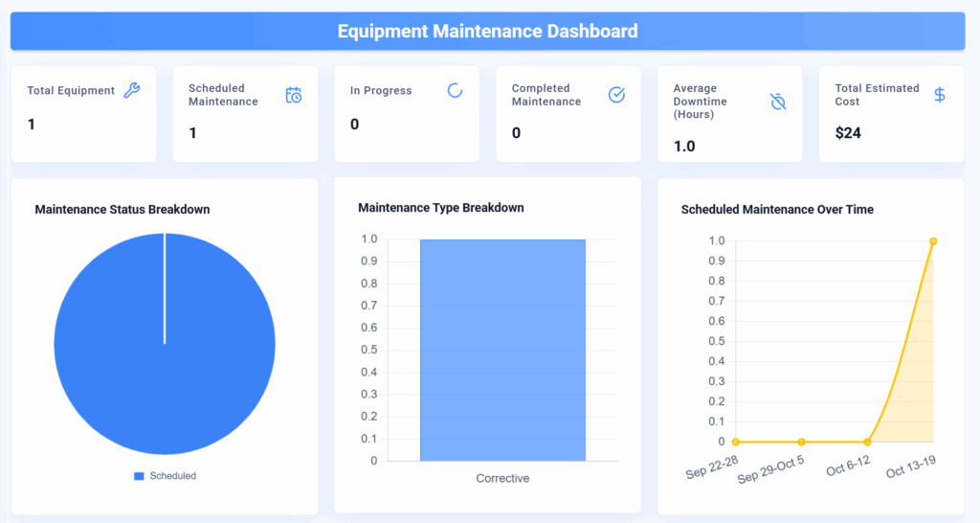Click the Average Downtime (Hours) label

click(700, 102)
